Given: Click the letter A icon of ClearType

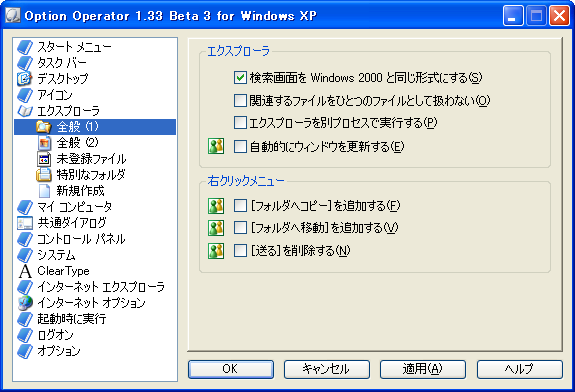Looking at the screenshot, I should (25, 271).
